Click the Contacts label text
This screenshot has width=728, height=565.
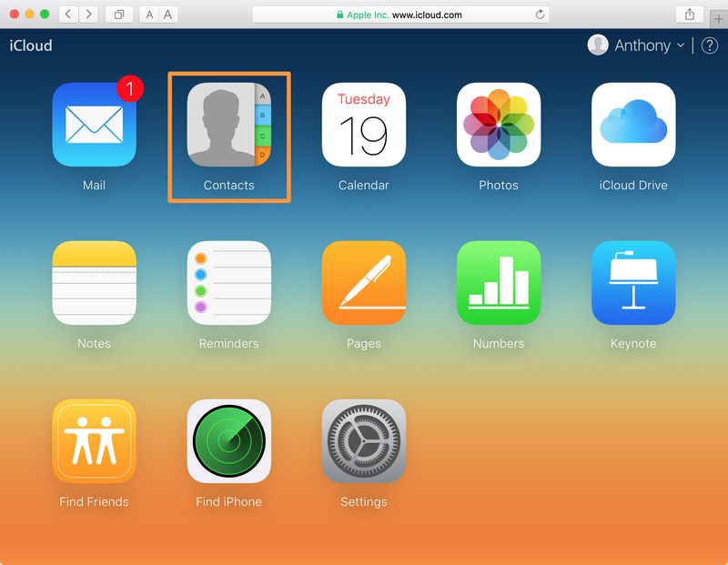229,186
